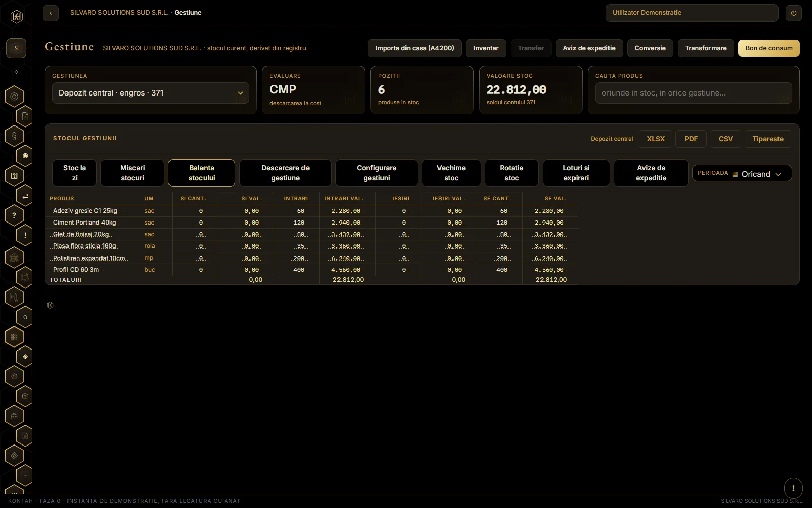The image size is (812, 508).
Task: Open the question mark hexagon in sidebar
Action: point(14,215)
